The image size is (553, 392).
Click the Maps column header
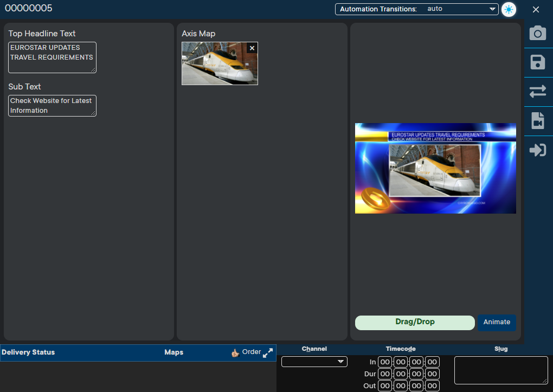point(174,352)
